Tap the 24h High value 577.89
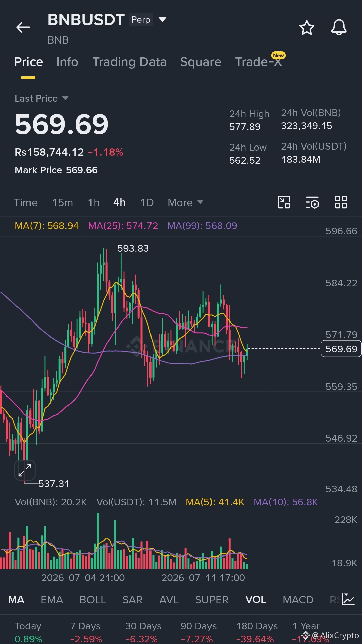Image resolution: width=362 pixels, height=644 pixels. click(245, 127)
